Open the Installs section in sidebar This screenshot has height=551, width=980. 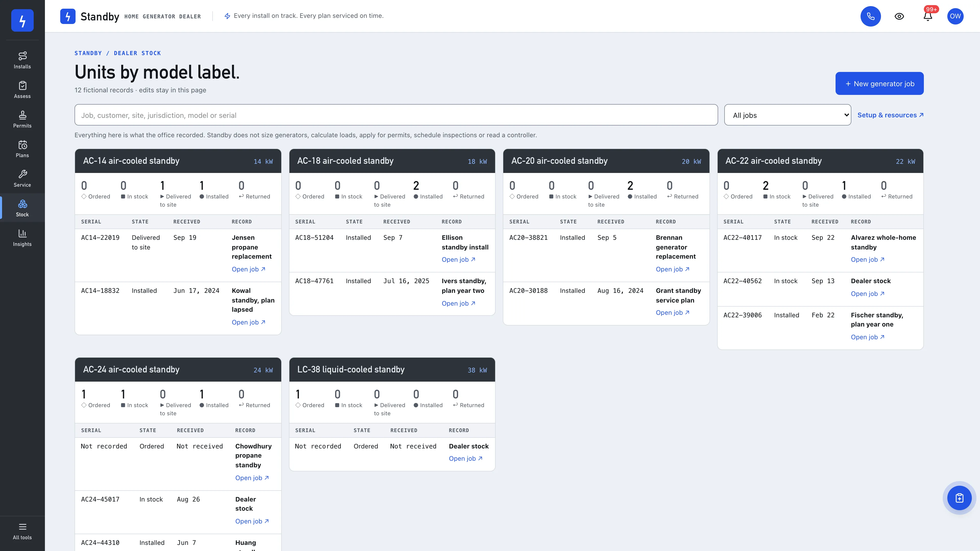pyautogui.click(x=22, y=60)
